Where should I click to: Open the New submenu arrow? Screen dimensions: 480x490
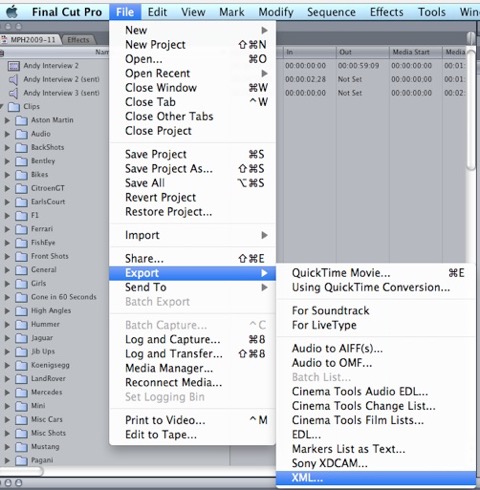(x=264, y=30)
